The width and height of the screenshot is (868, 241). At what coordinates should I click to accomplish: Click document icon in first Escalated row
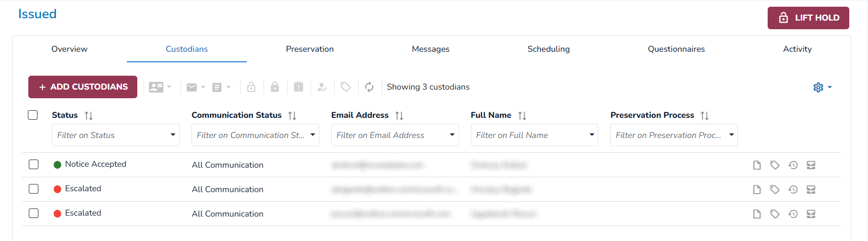(x=757, y=190)
